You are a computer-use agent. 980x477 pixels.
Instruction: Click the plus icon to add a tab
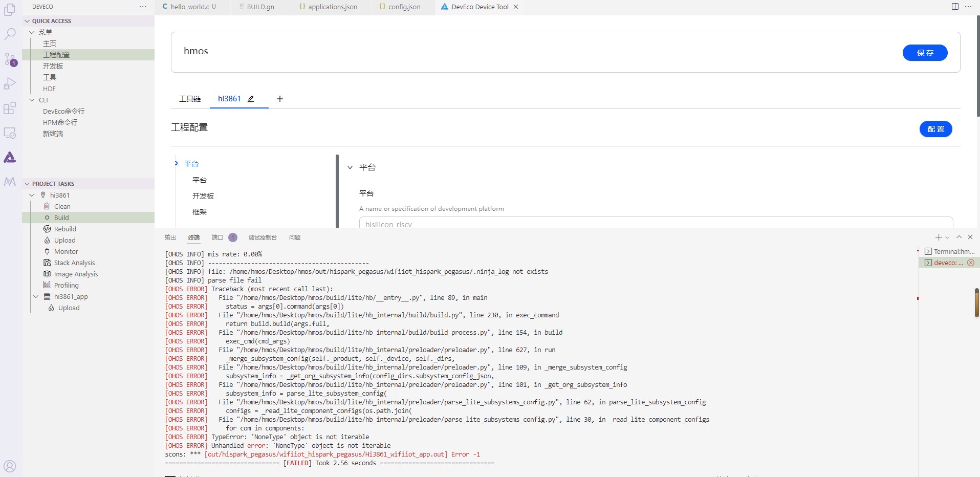280,99
